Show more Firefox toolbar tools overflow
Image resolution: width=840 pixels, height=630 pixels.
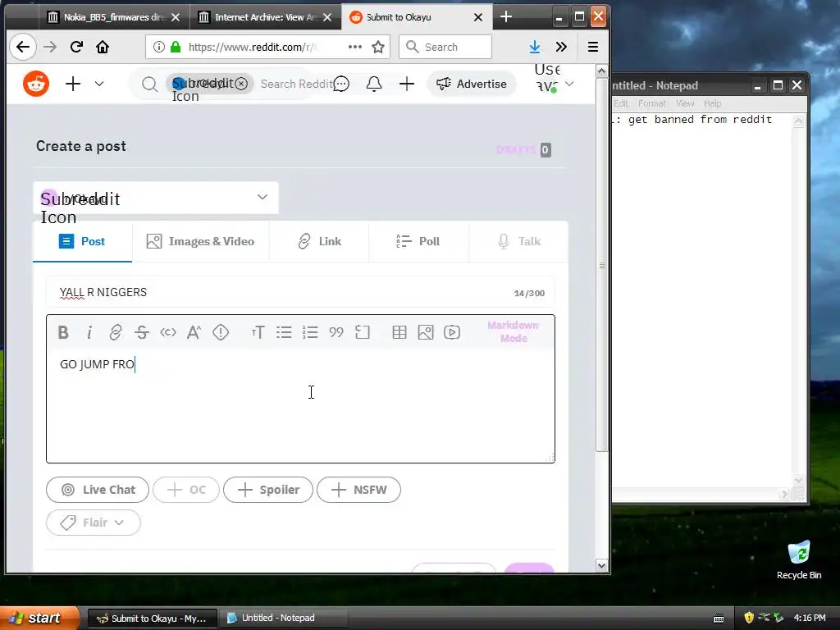(x=561, y=47)
